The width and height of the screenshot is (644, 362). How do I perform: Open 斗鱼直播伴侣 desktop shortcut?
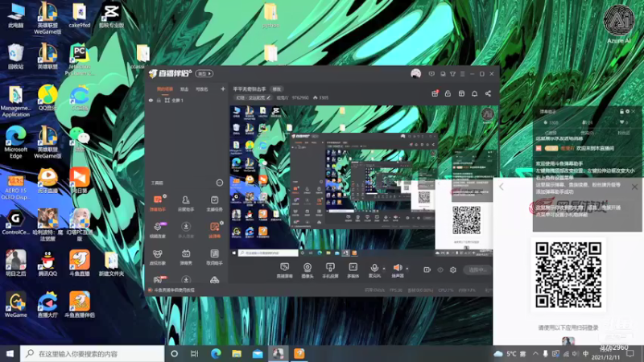pyautogui.click(x=80, y=305)
